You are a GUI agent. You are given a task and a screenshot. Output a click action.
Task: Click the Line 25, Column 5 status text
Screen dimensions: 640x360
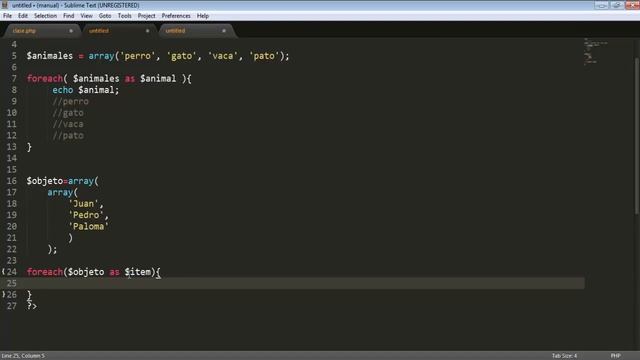23,356
